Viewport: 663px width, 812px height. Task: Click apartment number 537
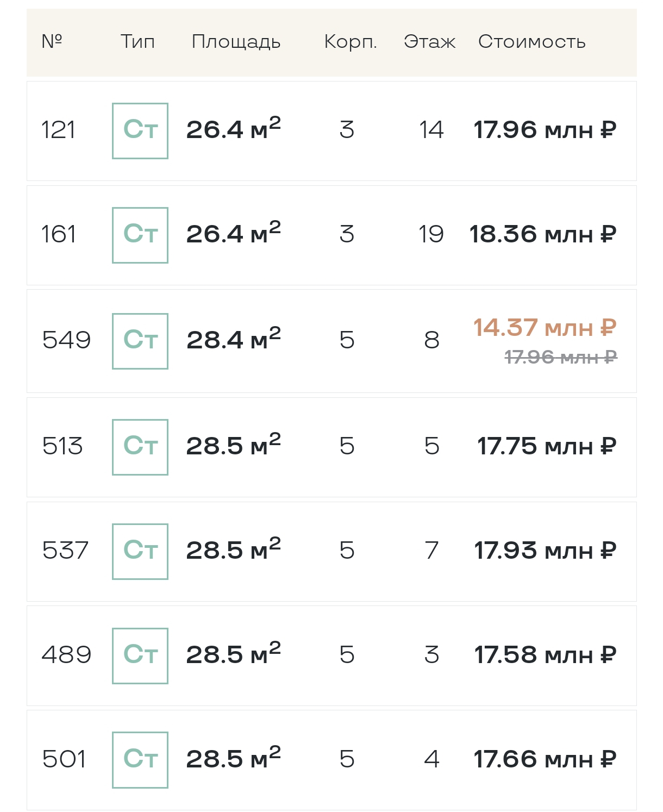[x=65, y=551]
